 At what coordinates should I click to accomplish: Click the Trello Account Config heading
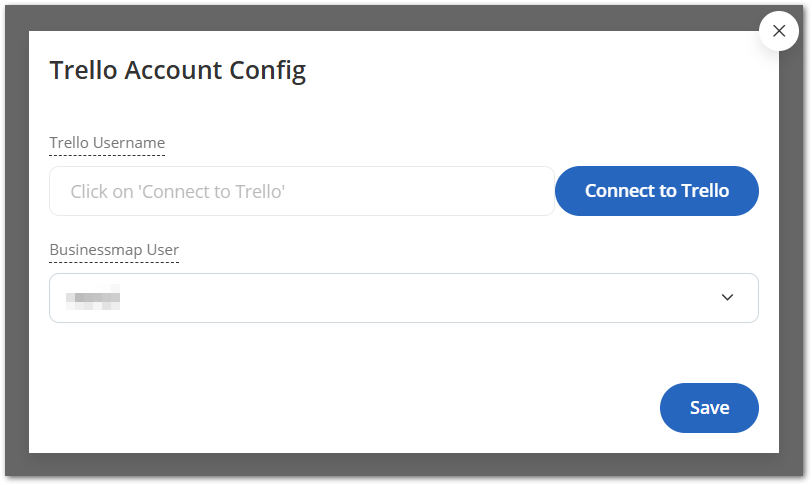point(177,70)
